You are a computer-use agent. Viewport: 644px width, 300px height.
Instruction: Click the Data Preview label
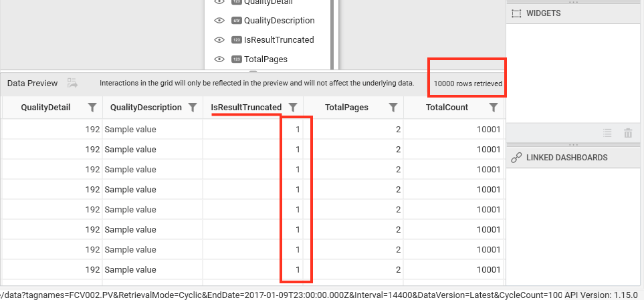pos(33,84)
